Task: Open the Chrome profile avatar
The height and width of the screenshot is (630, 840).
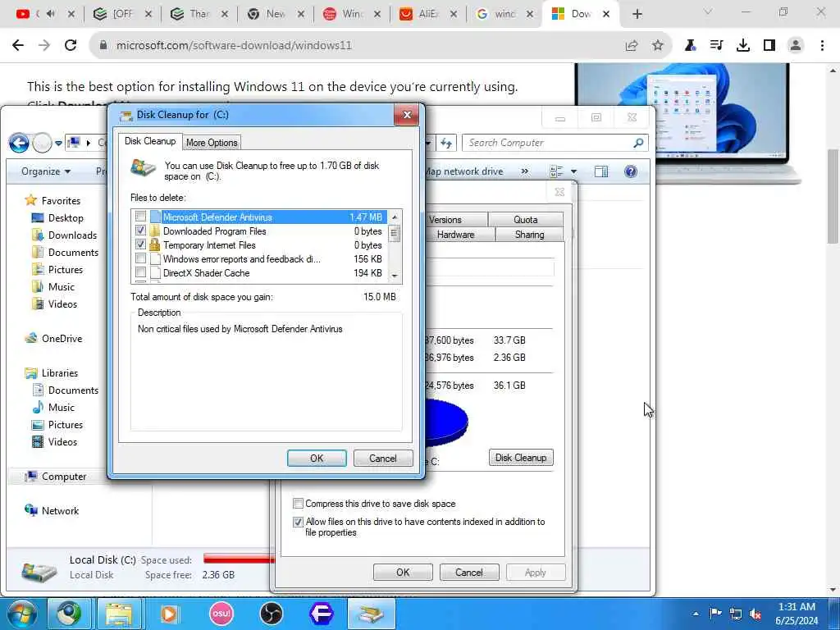Action: click(796, 46)
